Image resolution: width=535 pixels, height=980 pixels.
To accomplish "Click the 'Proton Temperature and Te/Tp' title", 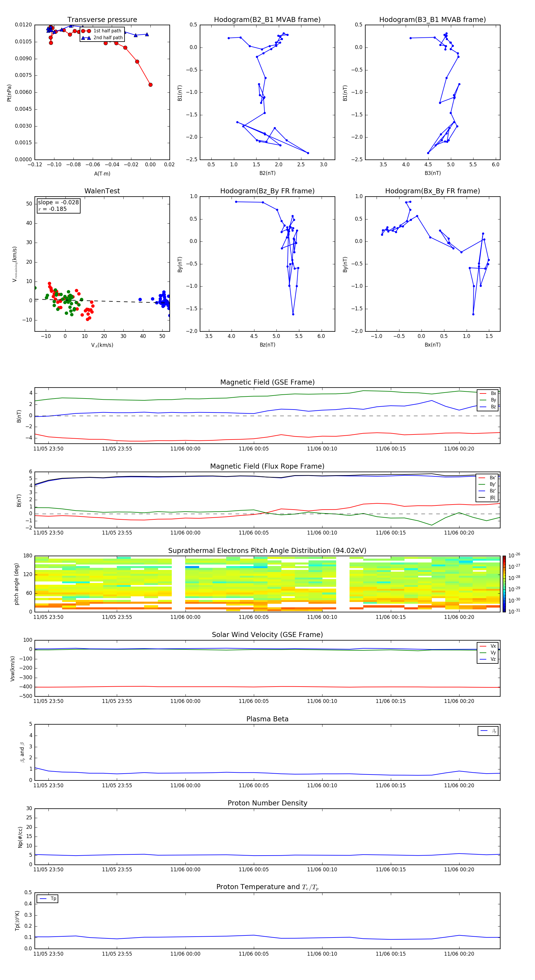I will pos(267,887).
